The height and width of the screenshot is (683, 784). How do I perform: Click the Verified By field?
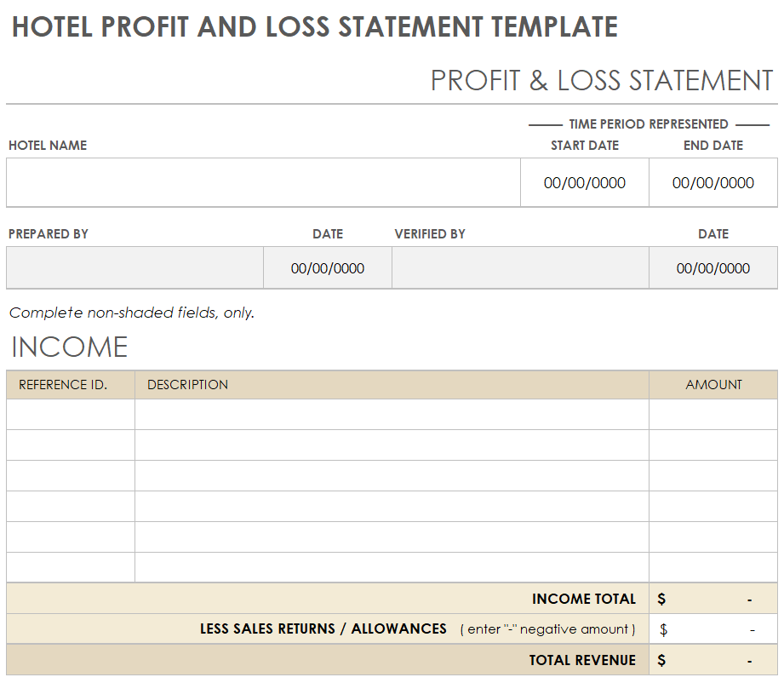[520, 268]
